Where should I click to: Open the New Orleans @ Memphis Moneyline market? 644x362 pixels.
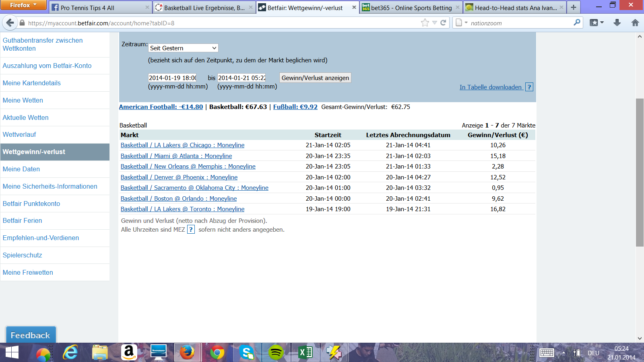[188, 167]
